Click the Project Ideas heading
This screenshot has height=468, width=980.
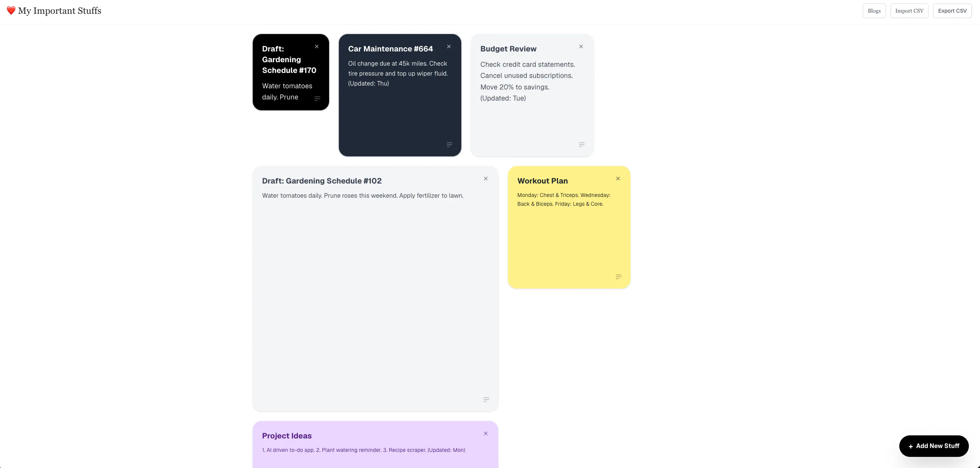click(x=287, y=436)
